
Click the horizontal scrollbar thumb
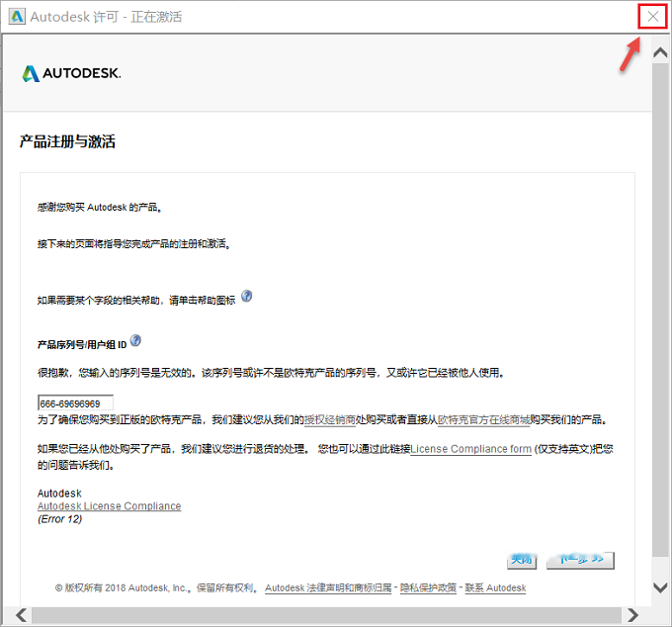click(326, 615)
